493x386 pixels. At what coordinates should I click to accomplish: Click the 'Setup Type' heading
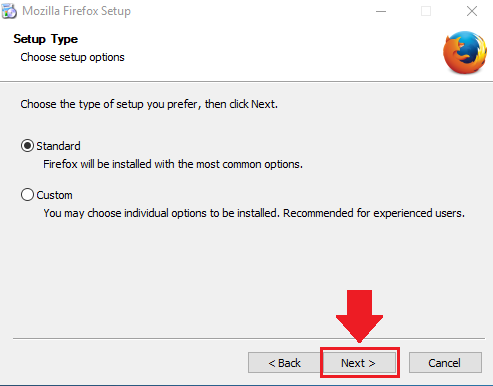pos(46,39)
